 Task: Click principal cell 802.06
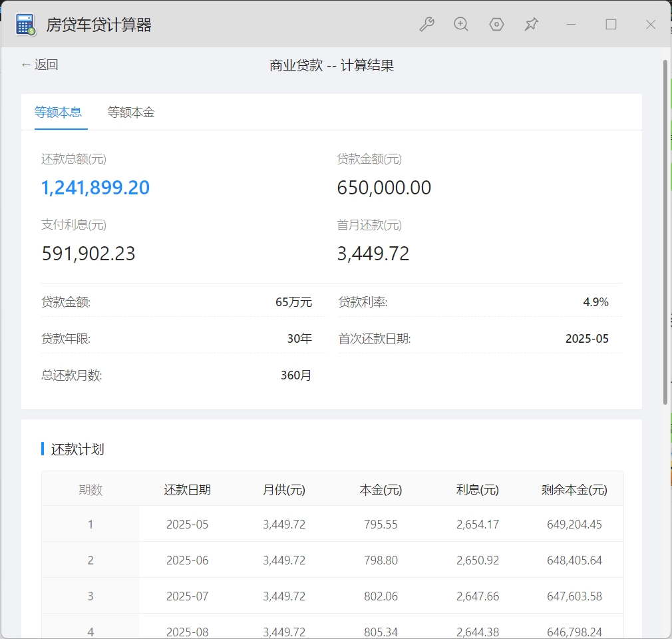point(381,596)
